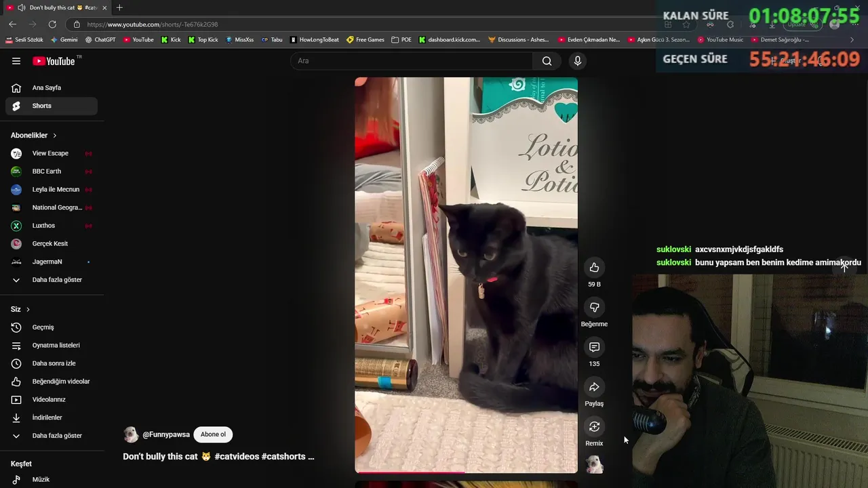Click chat overlay scroll-up arrow
Image resolution: width=868 pixels, height=488 pixels.
(x=844, y=267)
